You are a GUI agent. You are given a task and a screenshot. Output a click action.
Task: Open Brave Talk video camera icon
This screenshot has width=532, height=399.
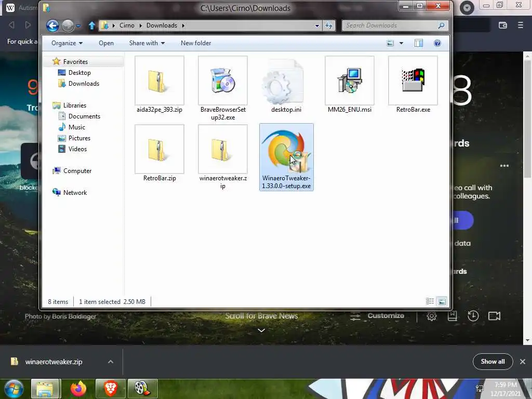495,316
